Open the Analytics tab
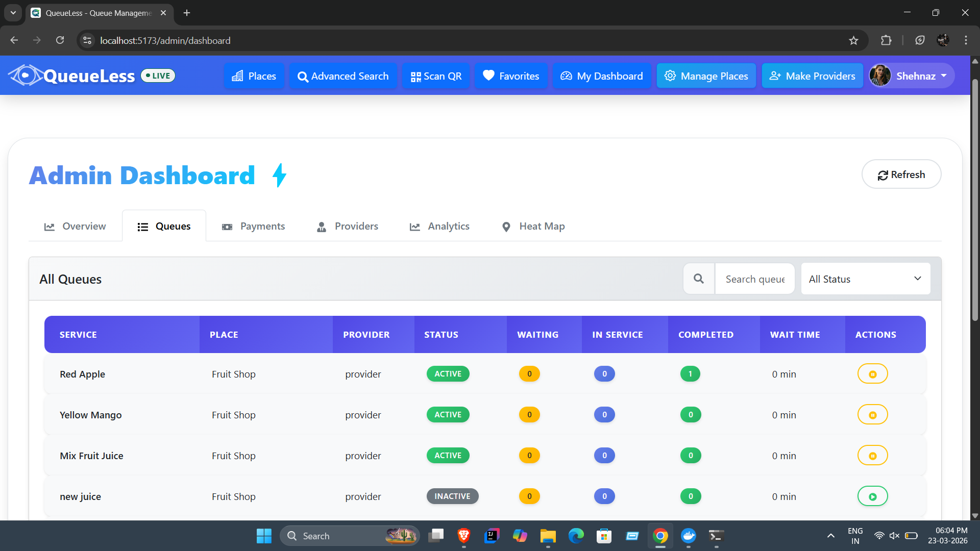 (x=439, y=226)
